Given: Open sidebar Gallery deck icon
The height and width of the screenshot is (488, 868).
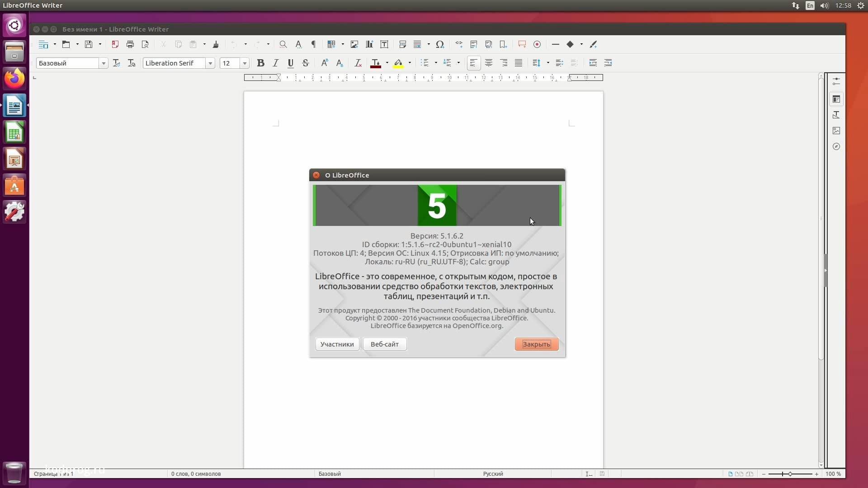Looking at the screenshot, I should pos(836,131).
